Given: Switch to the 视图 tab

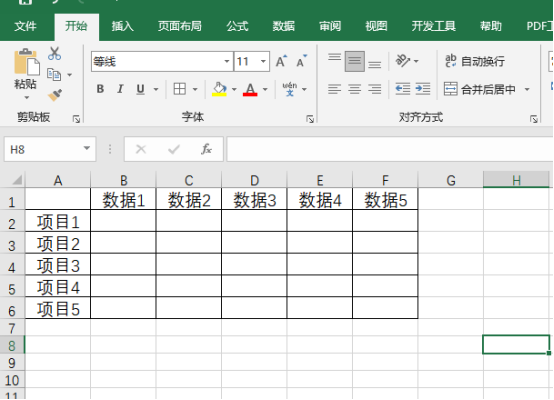Looking at the screenshot, I should [376, 26].
